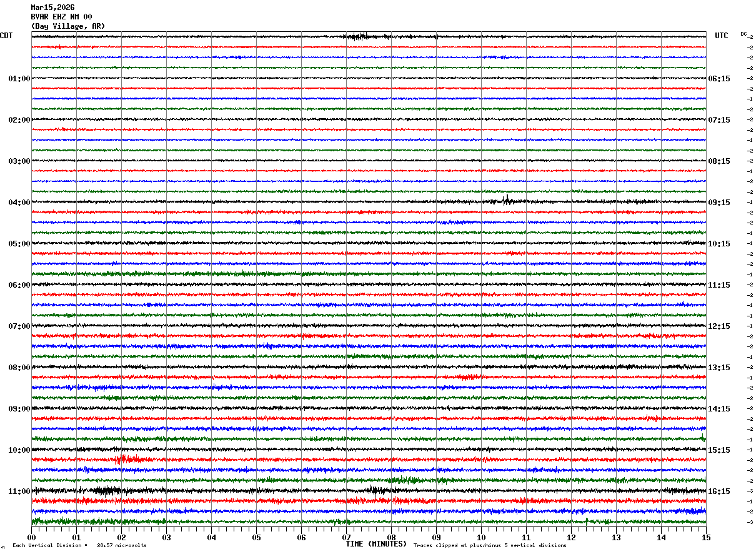Viewport: 756px width, 554px height.
Task: Select the '06:00' CDT time label
Action: pyautogui.click(x=19, y=285)
